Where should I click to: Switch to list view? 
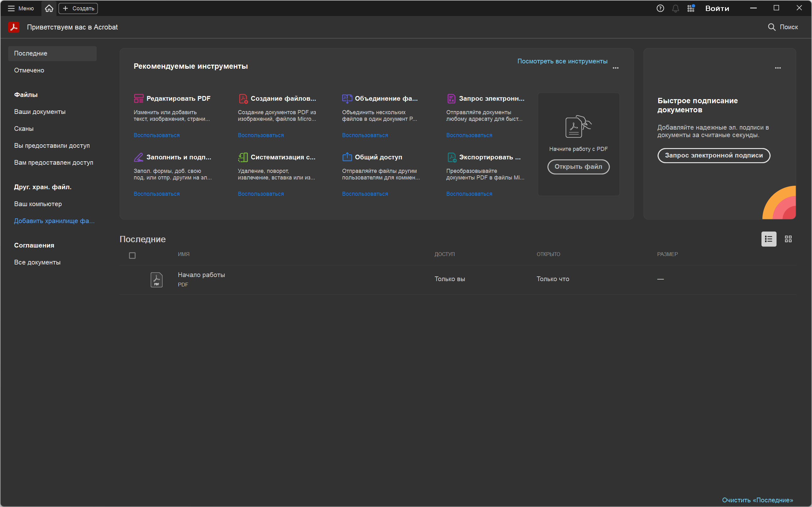click(768, 239)
